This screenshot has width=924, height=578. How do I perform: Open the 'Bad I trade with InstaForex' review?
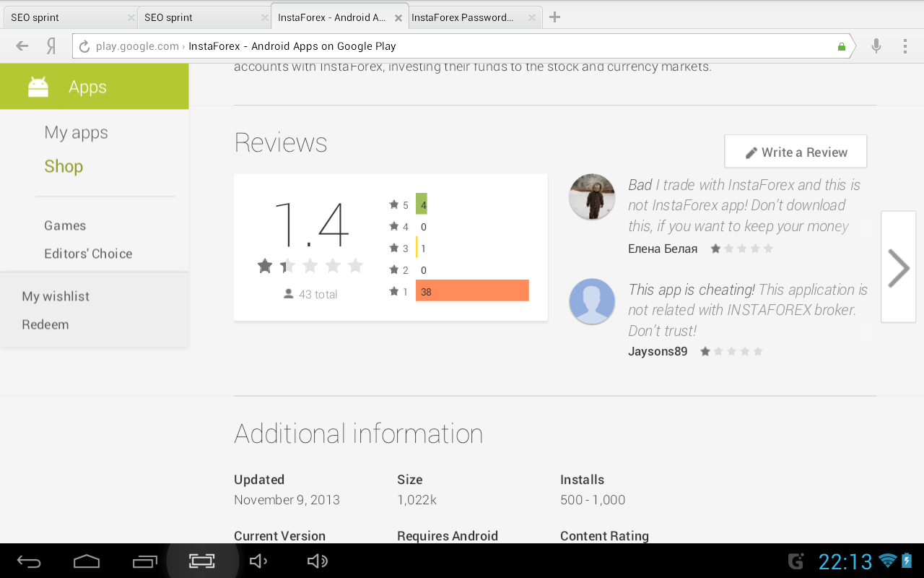[744, 205]
